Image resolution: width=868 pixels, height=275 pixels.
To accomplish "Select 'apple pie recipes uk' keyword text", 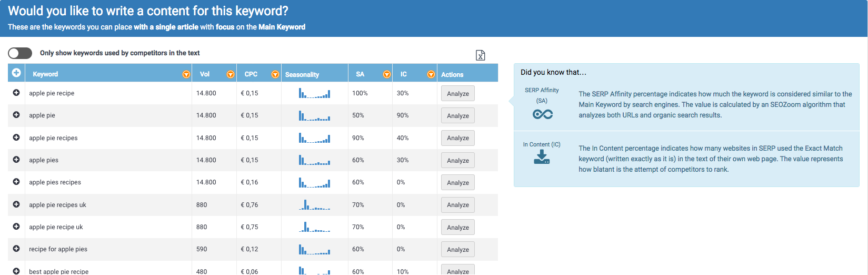I will tap(57, 205).
